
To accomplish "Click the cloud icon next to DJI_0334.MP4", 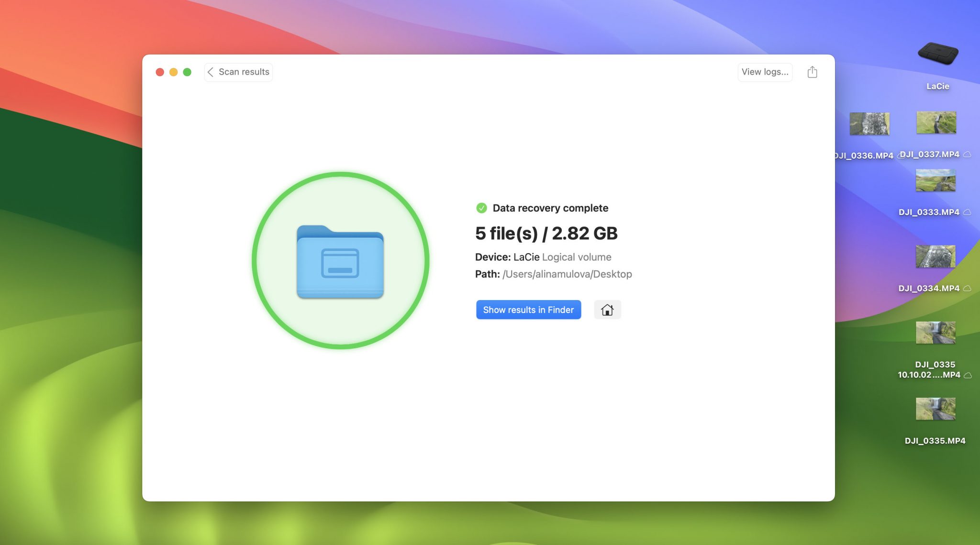I will 968,288.
